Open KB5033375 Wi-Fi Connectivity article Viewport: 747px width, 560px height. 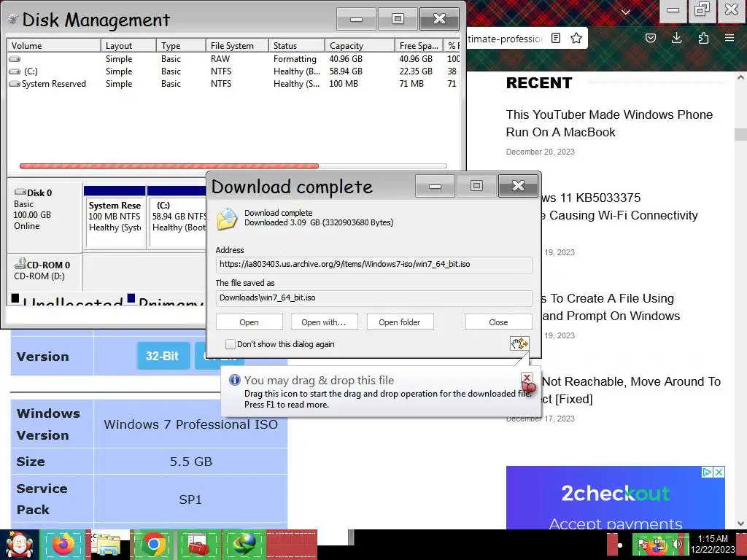[619, 206]
